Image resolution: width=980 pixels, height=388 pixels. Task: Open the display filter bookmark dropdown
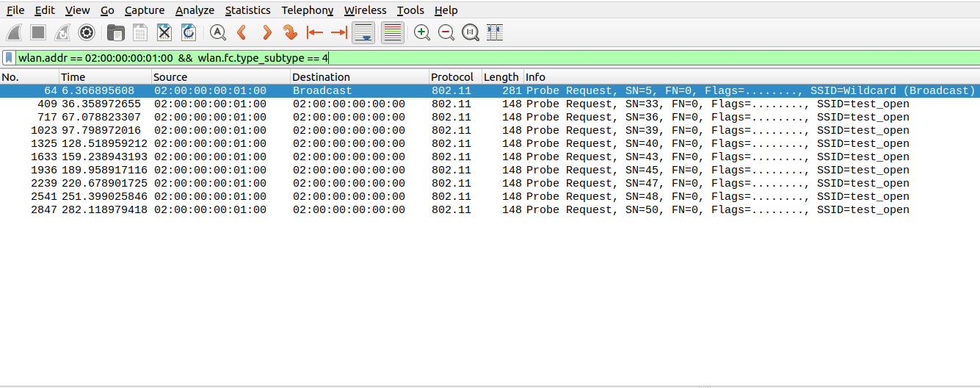9,57
